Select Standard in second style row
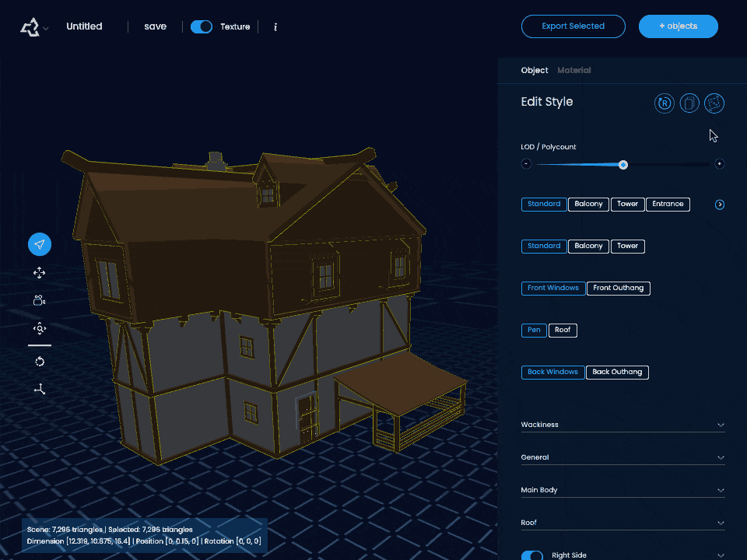 [x=544, y=247]
